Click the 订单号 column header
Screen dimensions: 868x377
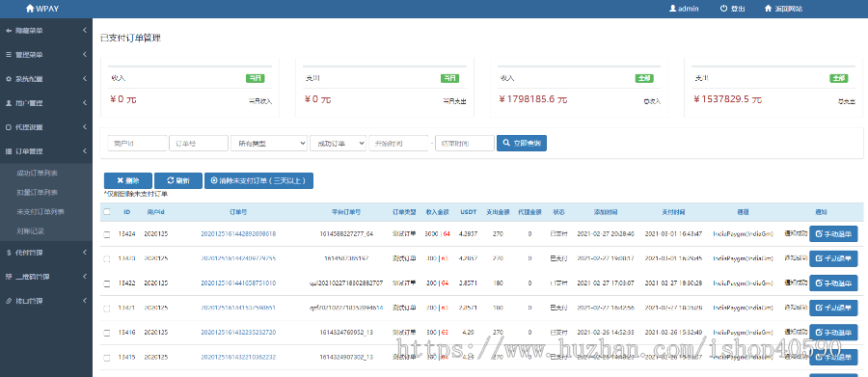tap(238, 212)
